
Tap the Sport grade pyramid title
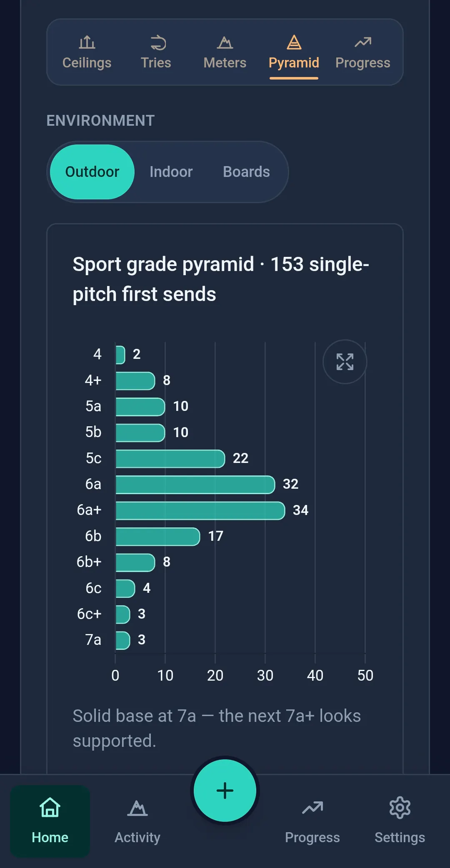click(x=221, y=279)
